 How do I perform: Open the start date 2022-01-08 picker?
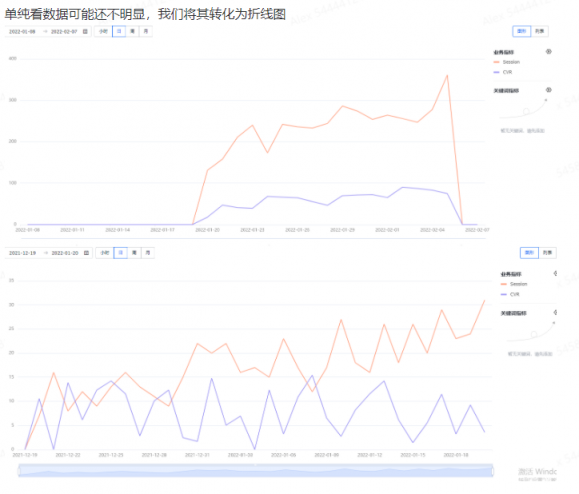point(22,32)
